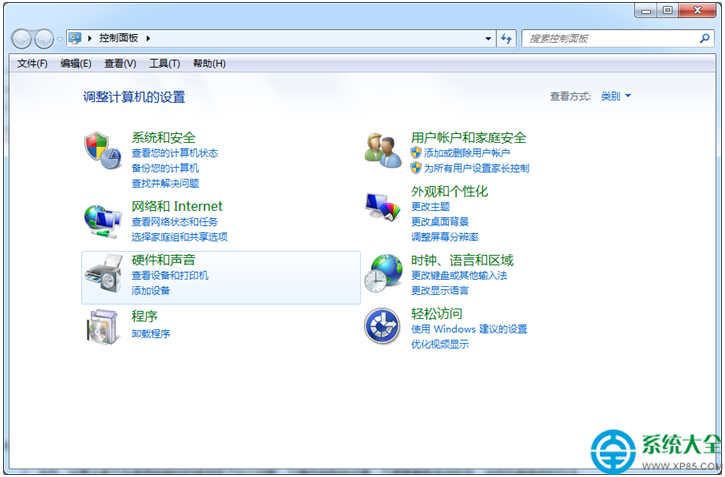Click 更改键盘或其他输入法 link
The image size is (725, 477).
(x=459, y=275)
